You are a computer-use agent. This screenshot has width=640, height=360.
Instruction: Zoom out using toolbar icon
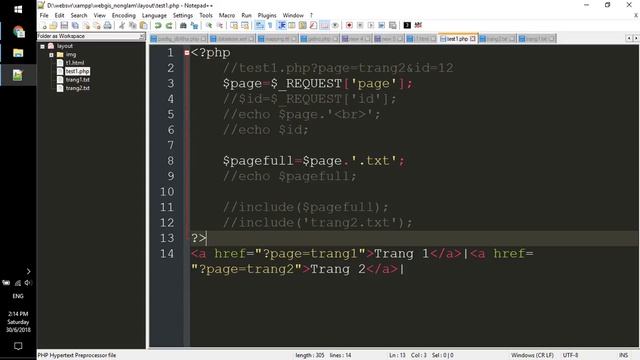tap(220, 26)
